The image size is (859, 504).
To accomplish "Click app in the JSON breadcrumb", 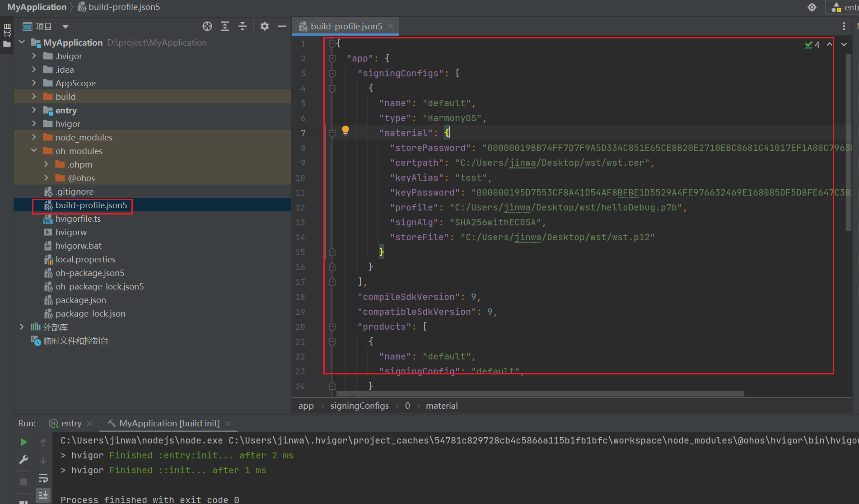I will 306,406.
